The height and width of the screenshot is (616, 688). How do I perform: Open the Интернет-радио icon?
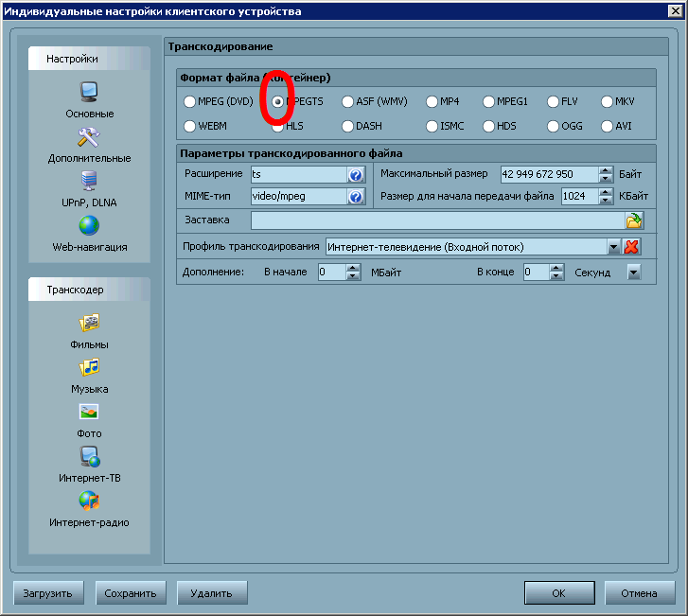[90, 501]
